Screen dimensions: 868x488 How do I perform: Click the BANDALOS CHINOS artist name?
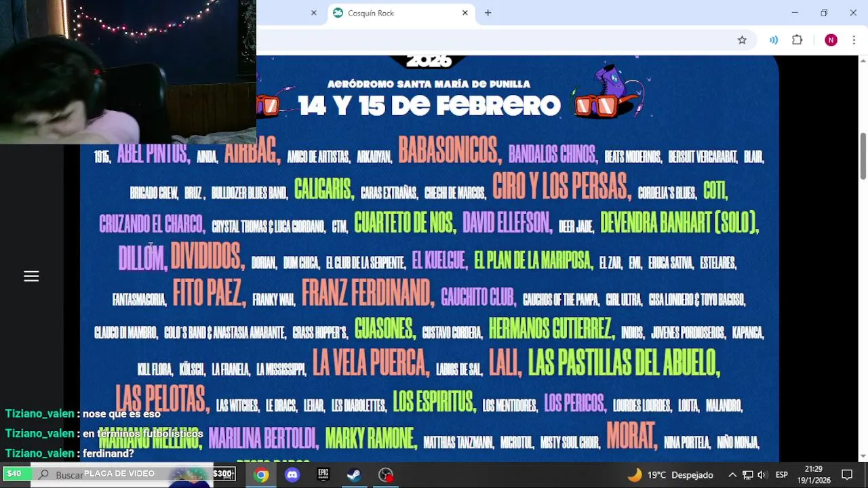[553, 155]
